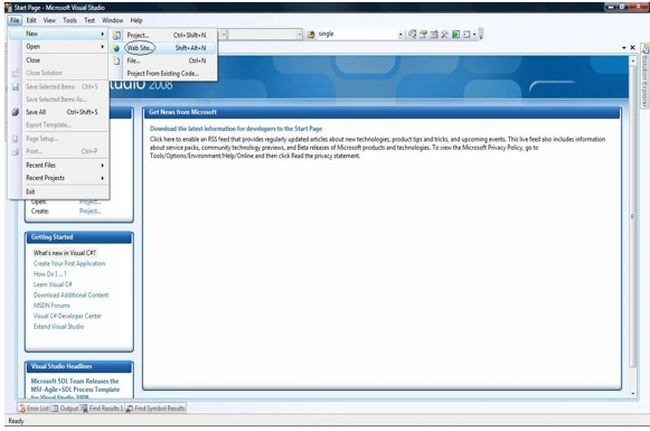
Task: Click the Output tab icon
Action: click(55, 409)
